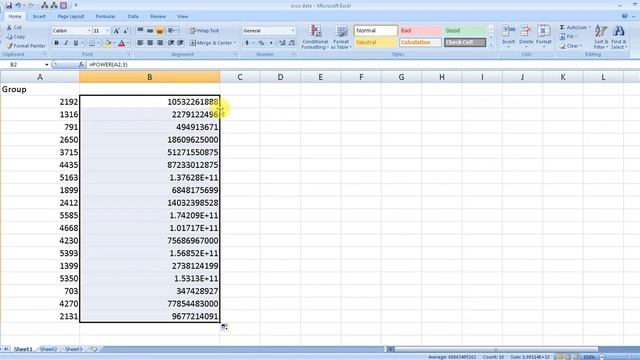Open Find & Select
The height and width of the screenshot is (360, 640).
(x=619, y=36)
